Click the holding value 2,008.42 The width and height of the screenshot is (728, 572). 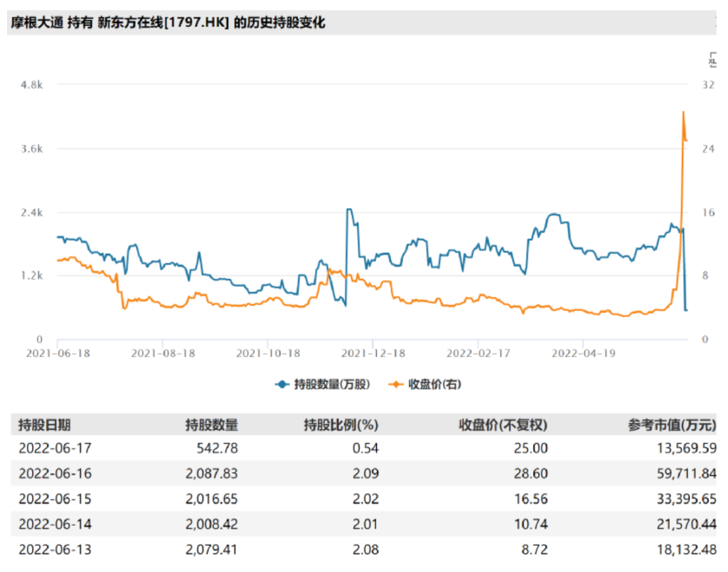[212, 524]
